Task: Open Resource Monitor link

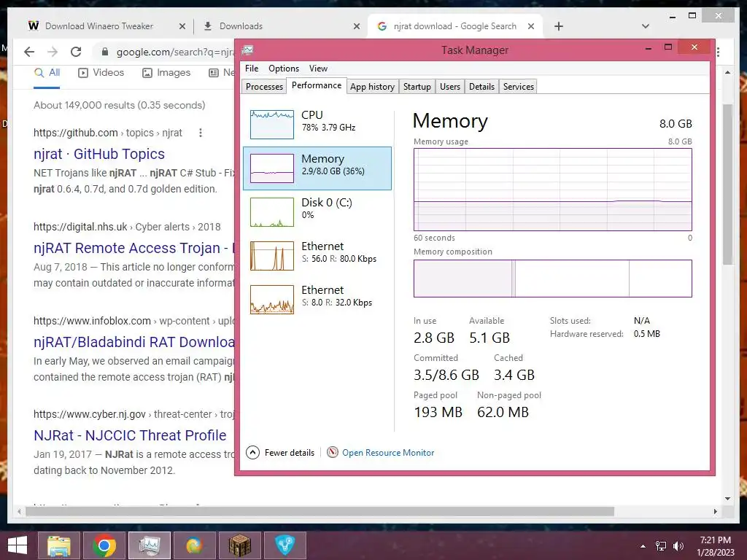Action: [388, 453]
